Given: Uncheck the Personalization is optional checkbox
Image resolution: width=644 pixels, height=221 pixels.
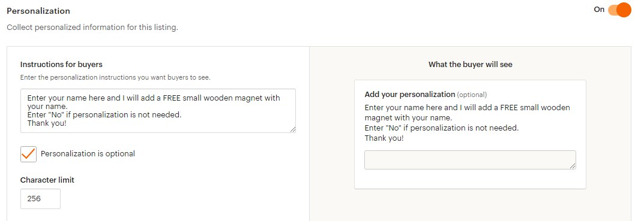Looking at the screenshot, I should 28,154.
